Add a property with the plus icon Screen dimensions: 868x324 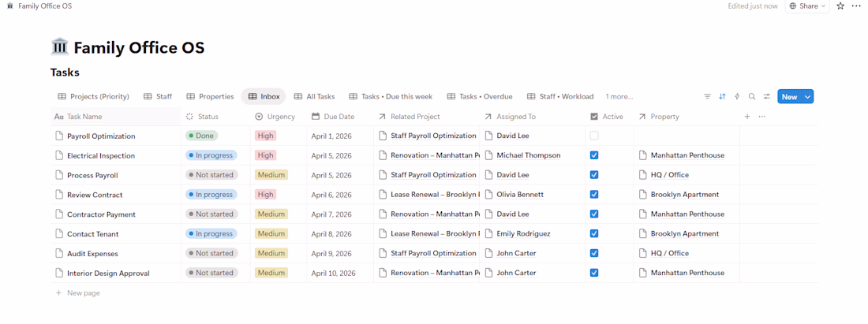click(746, 117)
